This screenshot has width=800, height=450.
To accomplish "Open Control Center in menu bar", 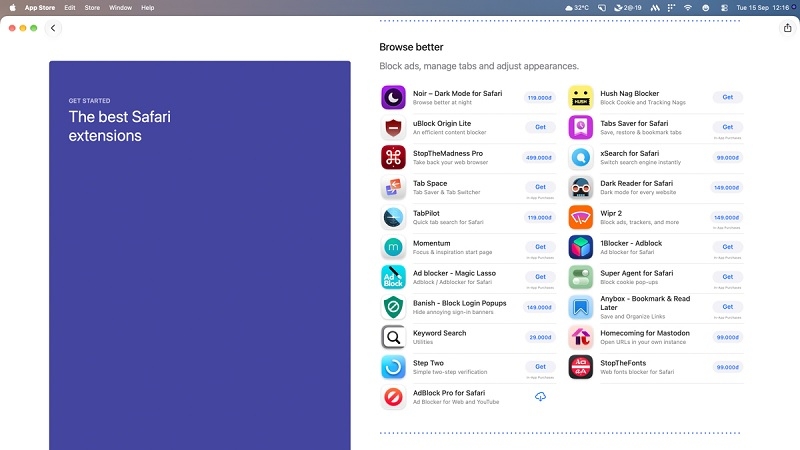I will 724,8.
